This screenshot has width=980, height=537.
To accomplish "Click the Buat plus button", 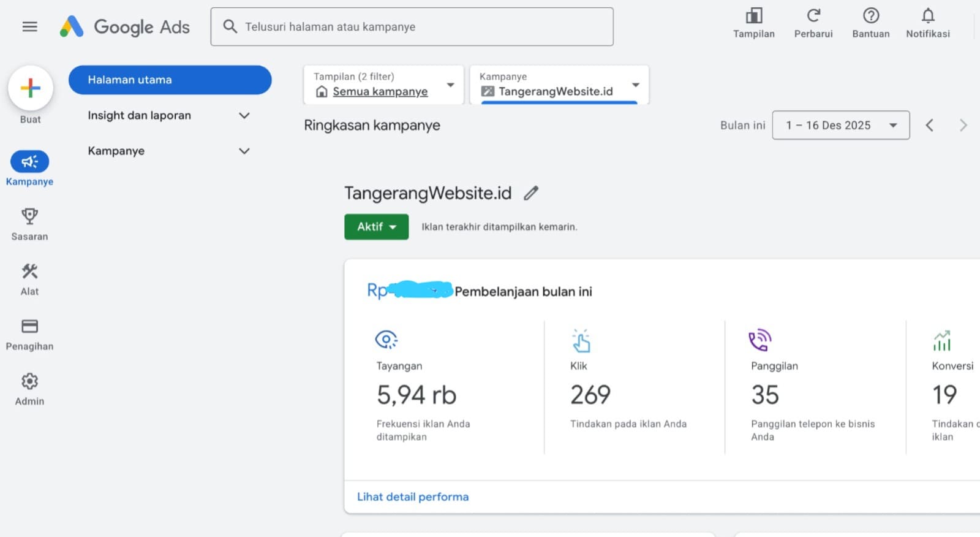I will tap(30, 88).
